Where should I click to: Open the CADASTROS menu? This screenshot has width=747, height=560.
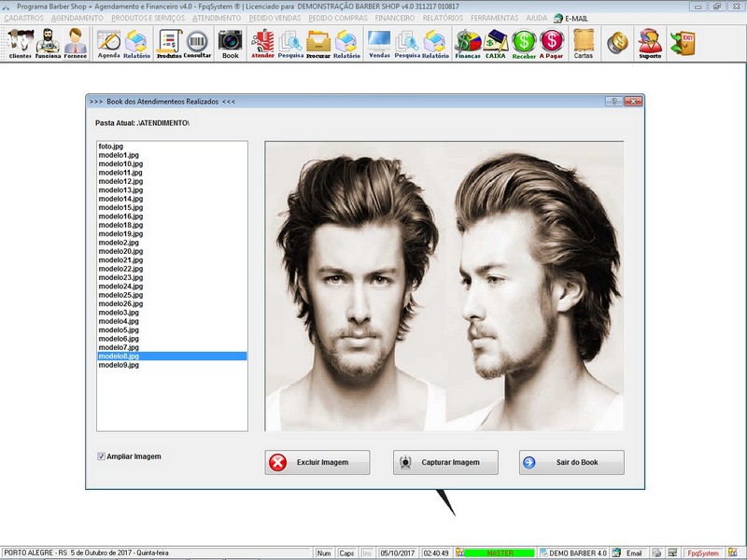click(23, 18)
